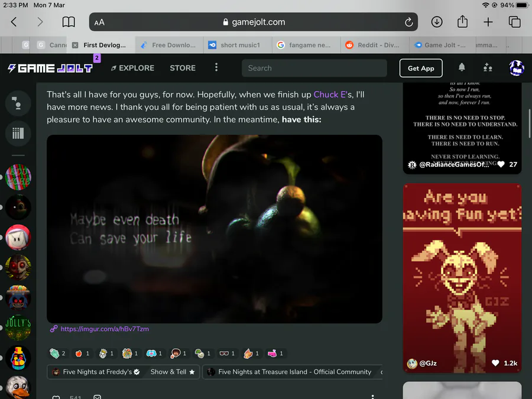Switch to the fangame ne... tab

(306, 45)
